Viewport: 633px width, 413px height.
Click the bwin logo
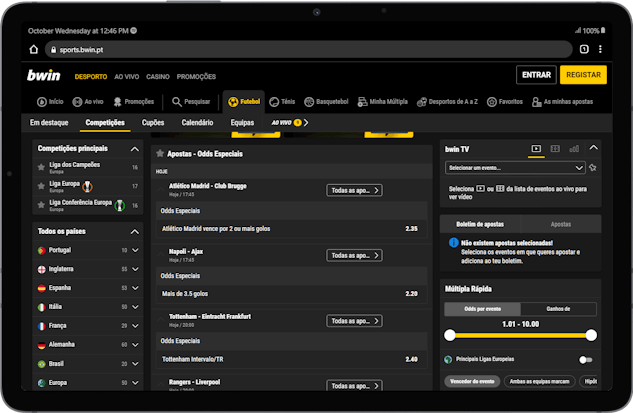tap(44, 75)
